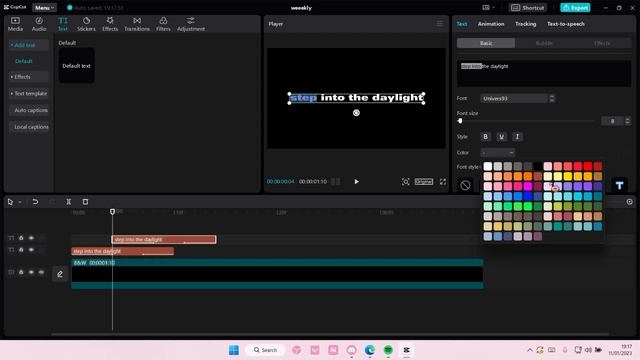Image resolution: width=640 pixels, height=360 pixels.
Task: Open the CapCut taskbar icon
Action: coord(407,350)
